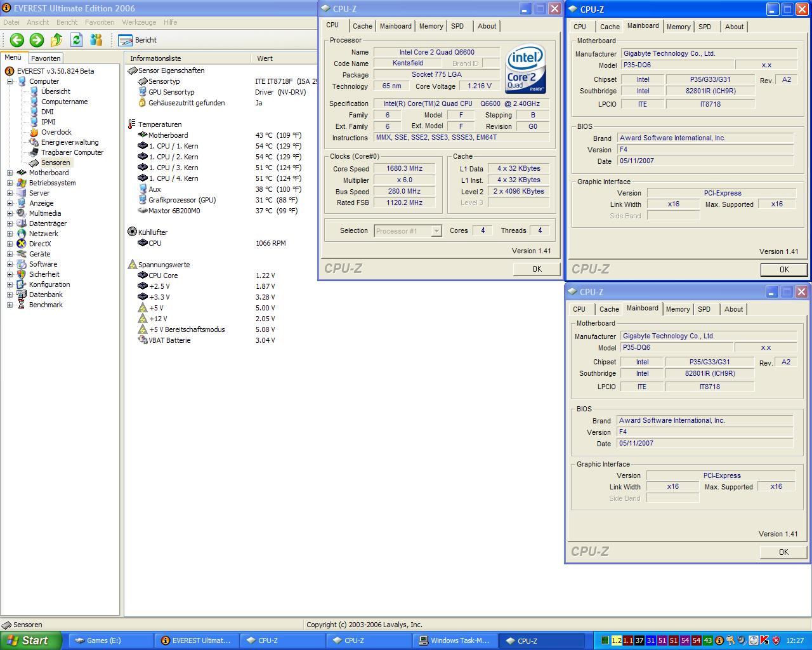Click the Informationsliste column header
Viewport: 812px width, 650px height.
[x=188, y=58]
